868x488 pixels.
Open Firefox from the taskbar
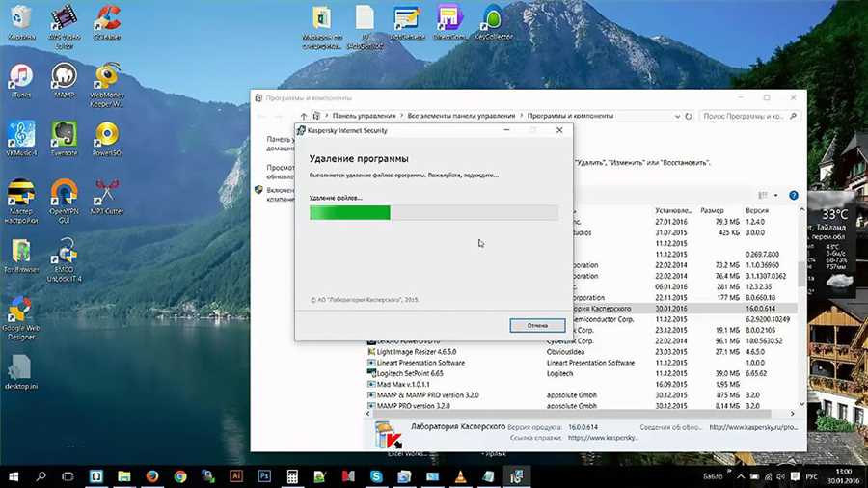(152, 476)
